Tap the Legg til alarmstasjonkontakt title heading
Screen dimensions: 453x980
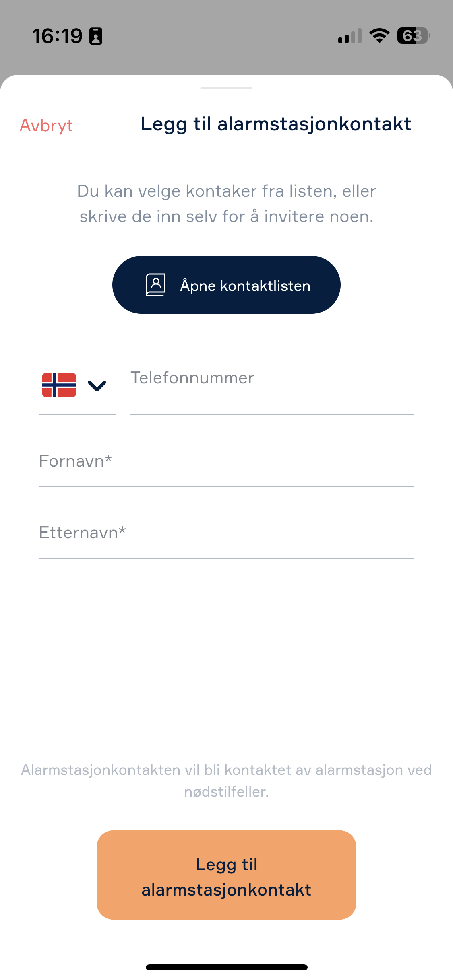(x=276, y=124)
